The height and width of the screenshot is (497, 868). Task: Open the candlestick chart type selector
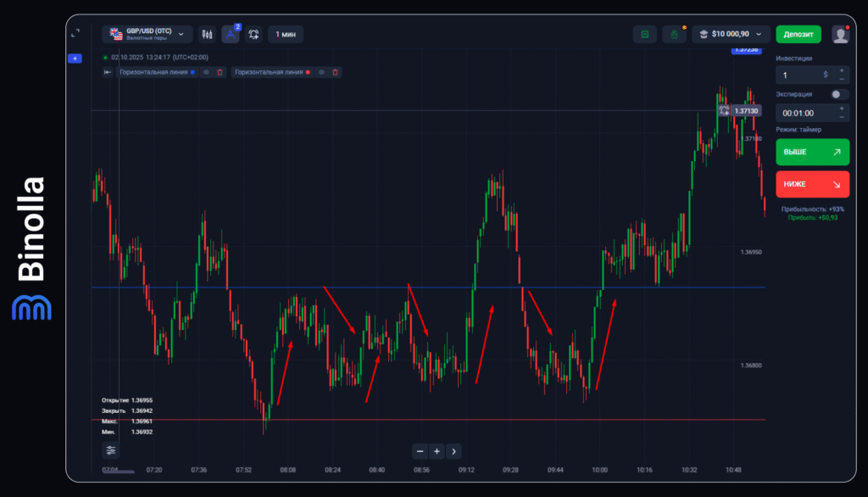pyautogui.click(x=208, y=35)
